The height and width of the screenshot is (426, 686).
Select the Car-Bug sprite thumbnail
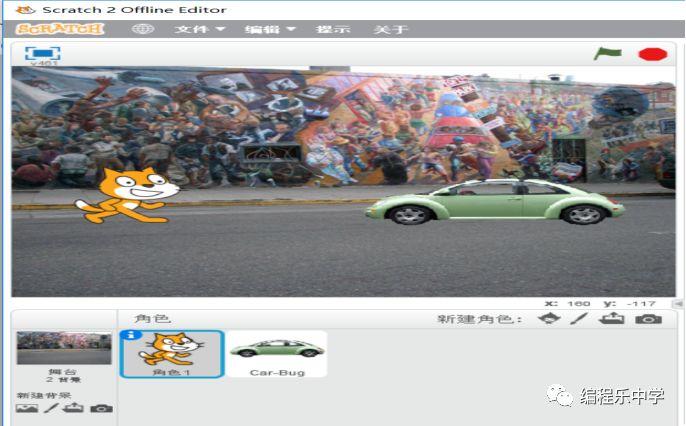[x=277, y=354]
